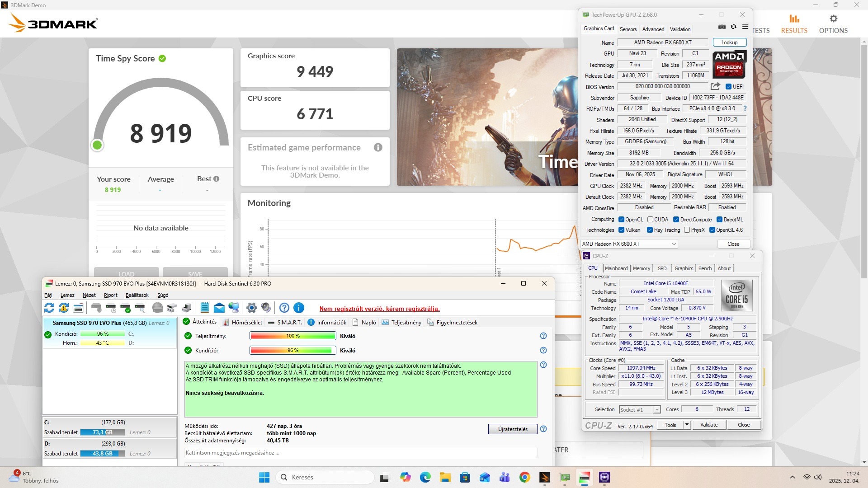Click BIOS export share icon
This screenshot has height=488, width=868.
715,86
